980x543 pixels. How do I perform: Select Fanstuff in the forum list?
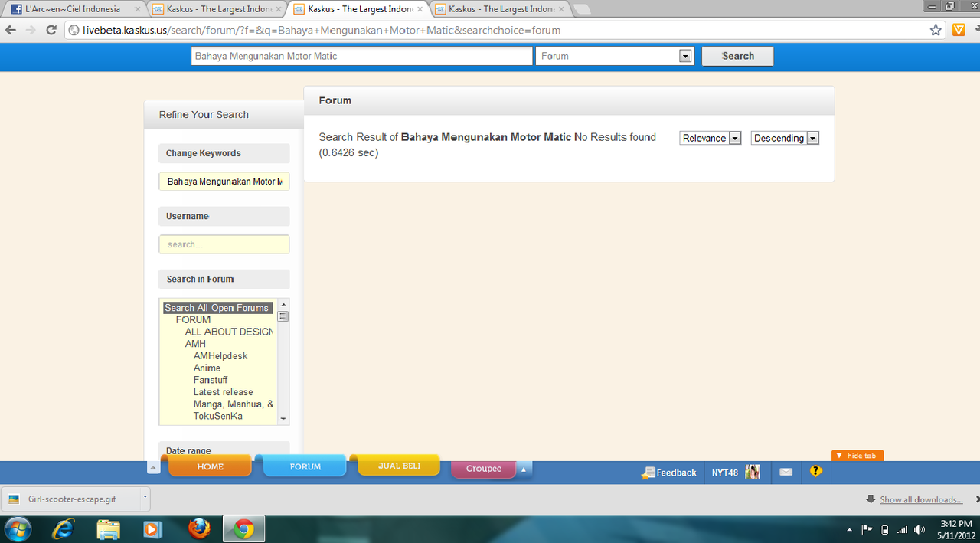pos(211,380)
